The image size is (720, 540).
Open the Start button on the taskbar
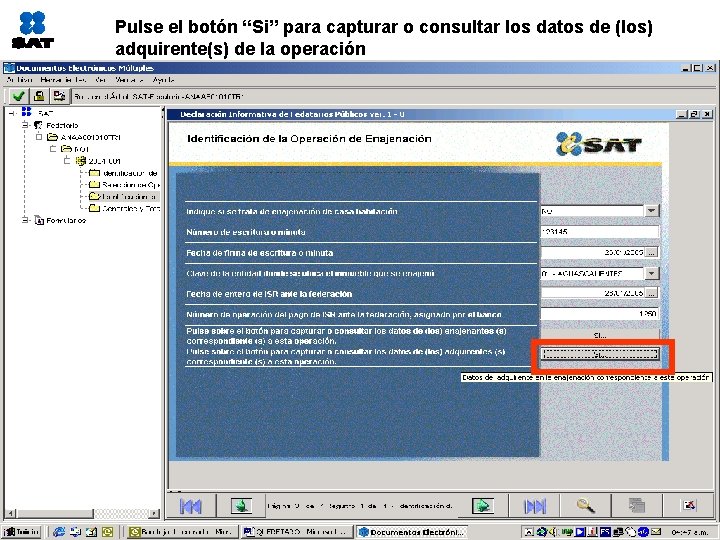(22, 532)
